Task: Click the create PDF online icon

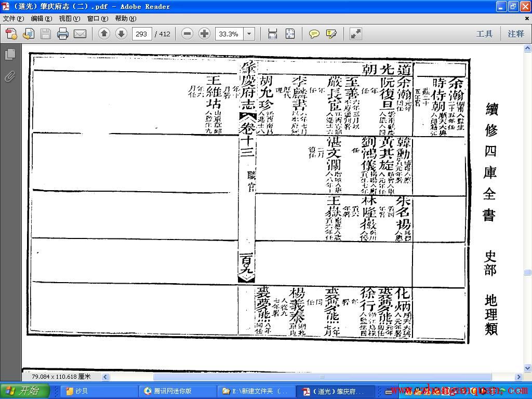Action: 11,34
